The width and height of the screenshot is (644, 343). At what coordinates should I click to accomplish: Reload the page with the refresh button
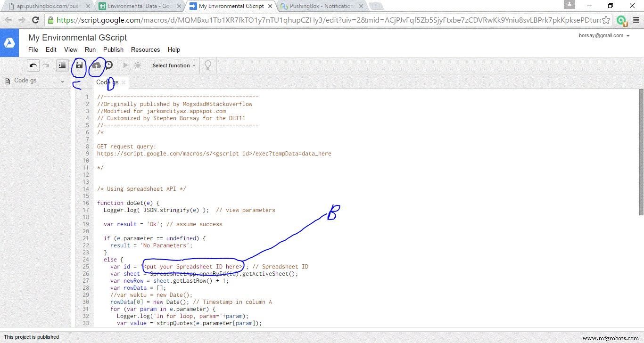pos(35,21)
